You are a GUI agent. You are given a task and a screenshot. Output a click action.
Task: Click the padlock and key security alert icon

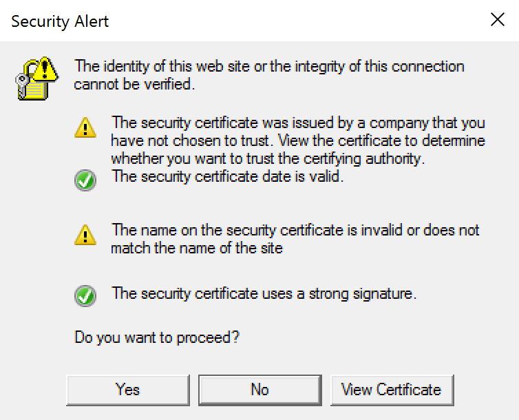click(36, 78)
